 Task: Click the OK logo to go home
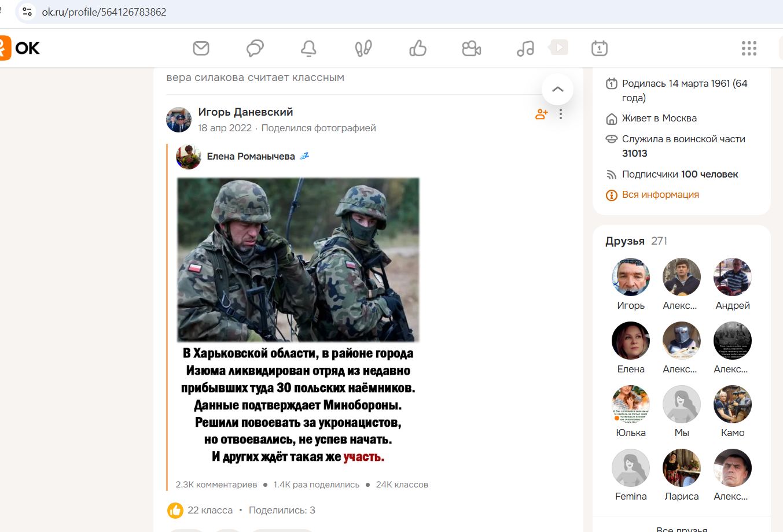click(x=20, y=48)
